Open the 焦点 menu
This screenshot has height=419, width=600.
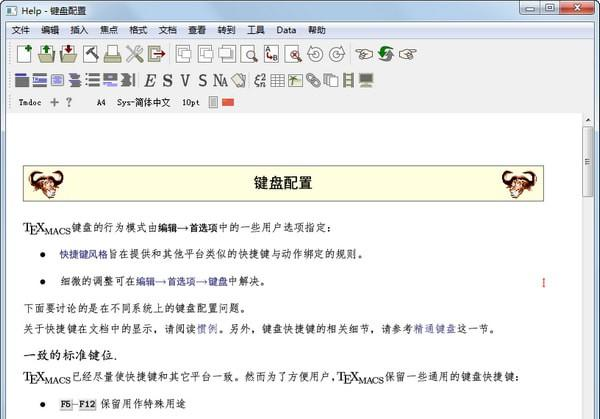[x=109, y=30]
